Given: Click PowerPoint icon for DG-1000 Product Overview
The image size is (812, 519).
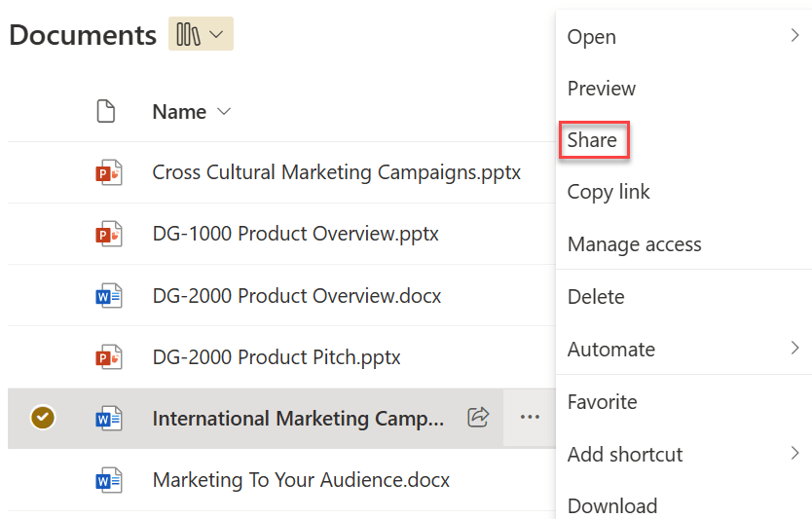Looking at the screenshot, I should [x=109, y=234].
